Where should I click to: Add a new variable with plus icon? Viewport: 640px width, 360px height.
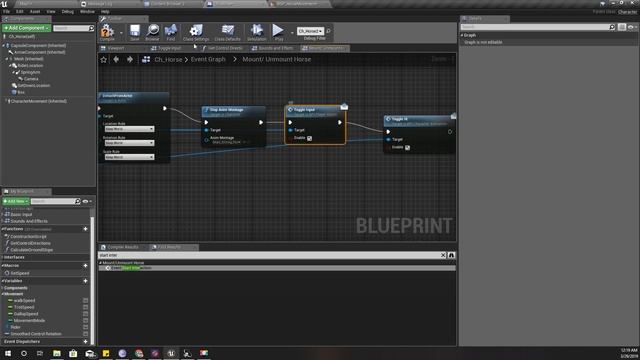[85, 281]
